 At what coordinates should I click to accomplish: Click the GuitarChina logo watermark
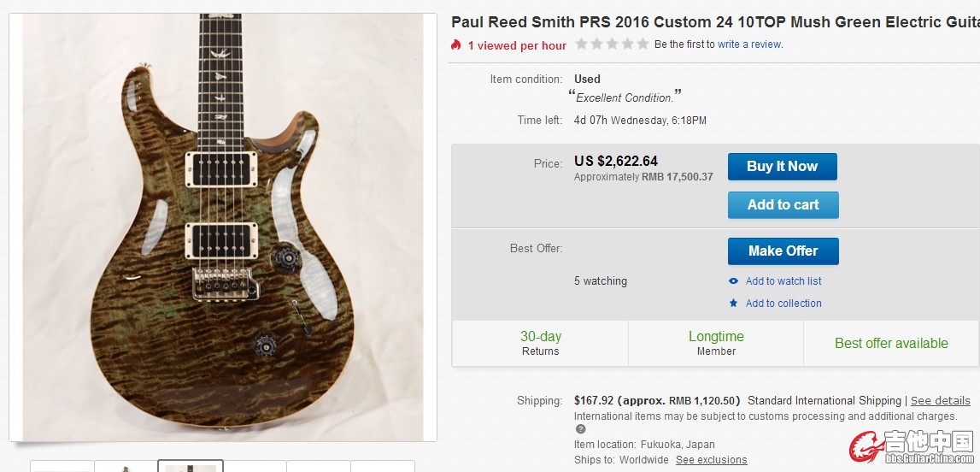[x=913, y=447]
